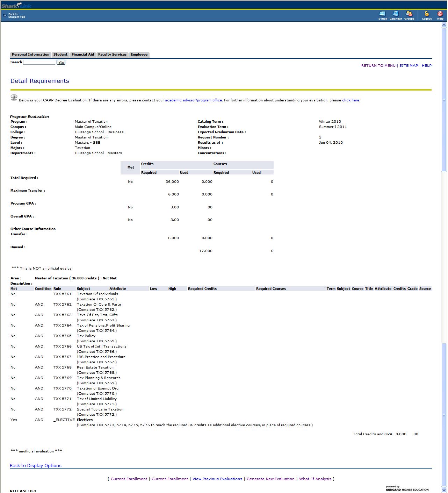The width and height of the screenshot is (448, 493).
Task: Click 'Taxation Of Corp & Partn' subject
Action: (x=99, y=305)
